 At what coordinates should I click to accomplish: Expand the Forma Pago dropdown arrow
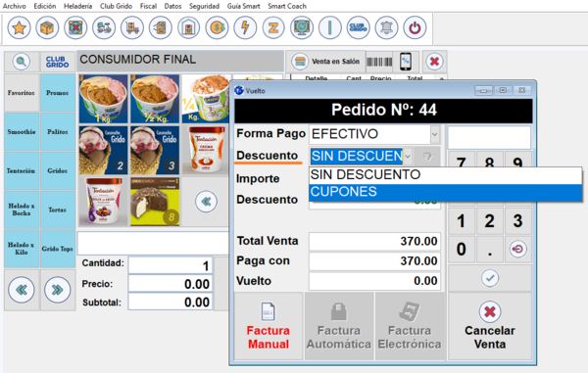coord(434,134)
